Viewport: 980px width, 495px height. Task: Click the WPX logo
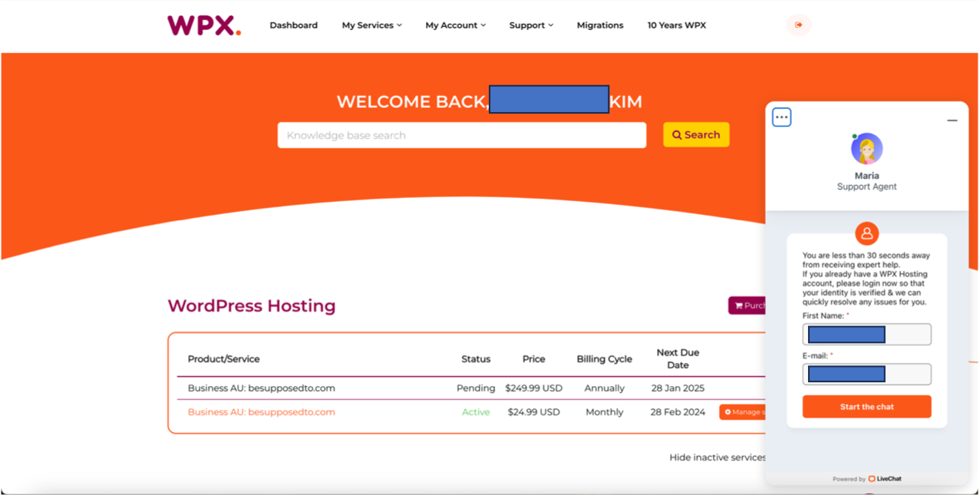[204, 25]
